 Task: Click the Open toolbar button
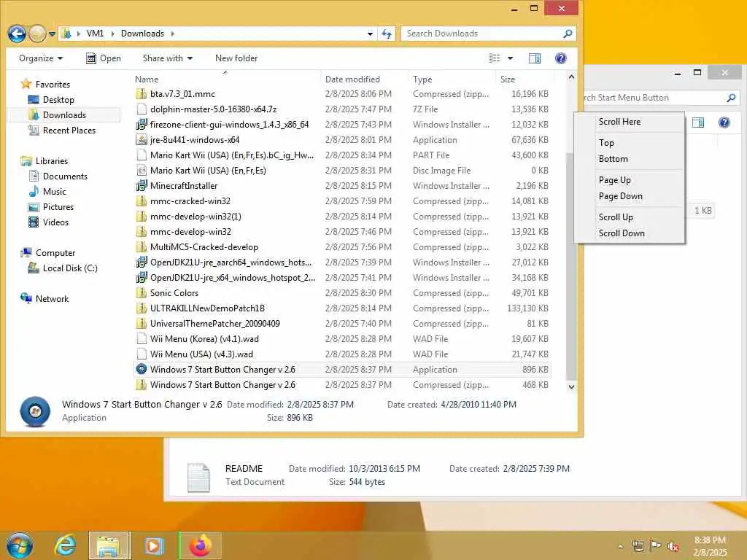click(x=104, y=58)
